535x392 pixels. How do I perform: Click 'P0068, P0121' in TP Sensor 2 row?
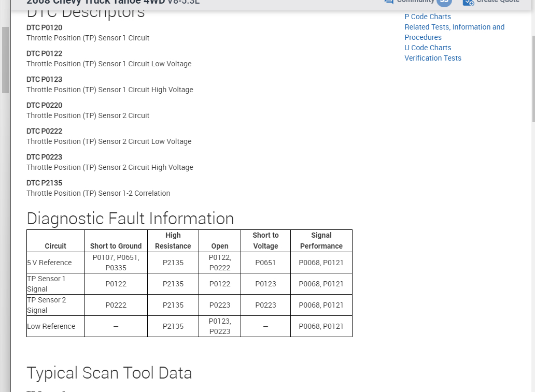click(321, 305)
